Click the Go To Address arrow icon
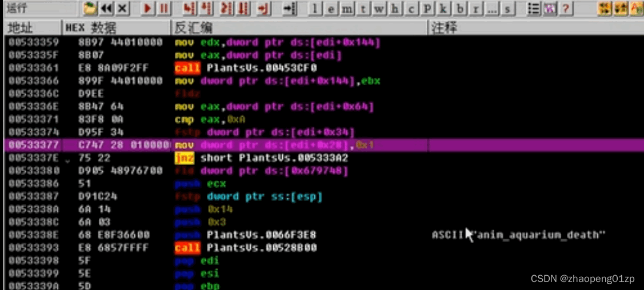Viewport: 644px width, 290px height. (290, 8)
